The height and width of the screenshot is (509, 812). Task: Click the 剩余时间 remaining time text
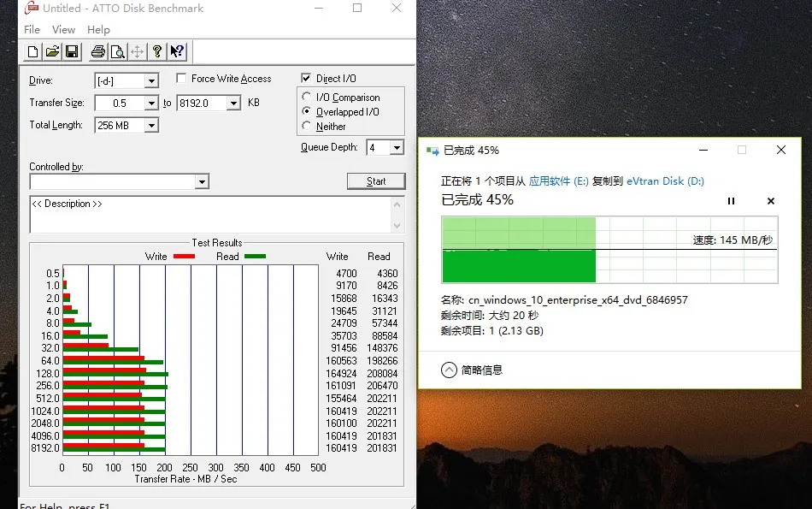coord(490,315)
